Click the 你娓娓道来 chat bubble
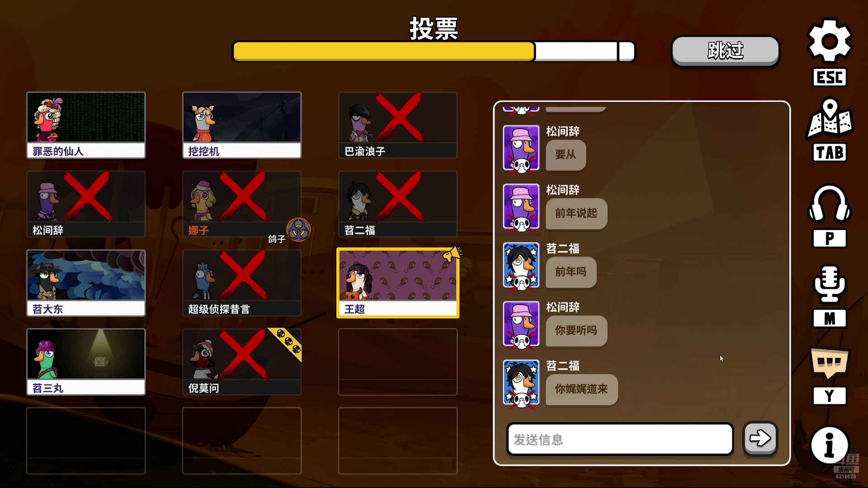Image resolution: width=868 pixels, height=488 pixels. (x=581, y=389)
